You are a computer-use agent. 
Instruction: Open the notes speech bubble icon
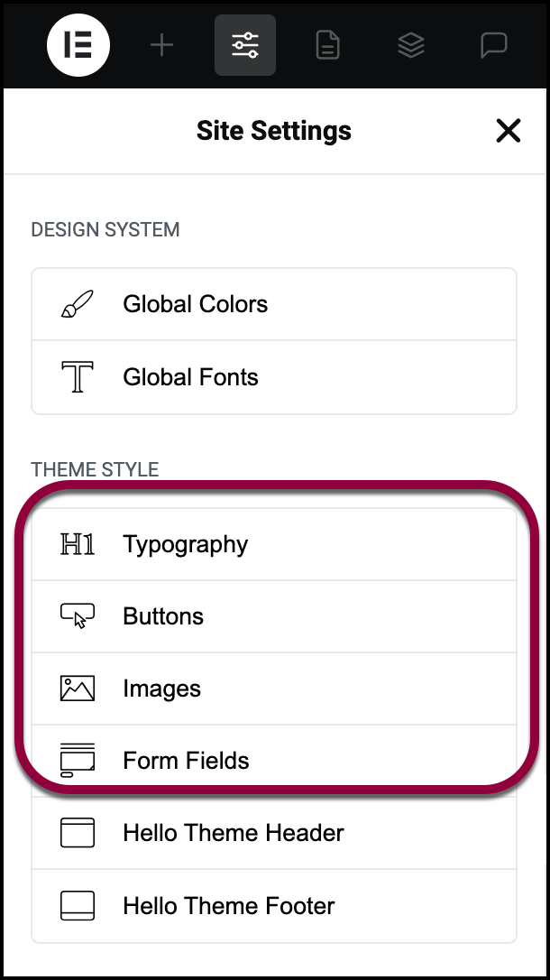click(x=494, y=45)
